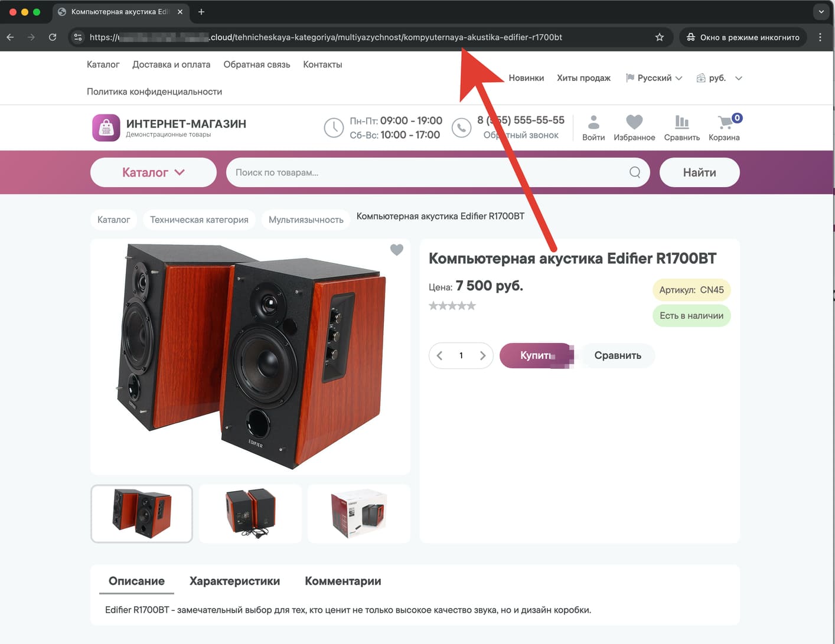Select the third thumbnail with product box
This screenshot has height=644, width=835.
point(358,514)
